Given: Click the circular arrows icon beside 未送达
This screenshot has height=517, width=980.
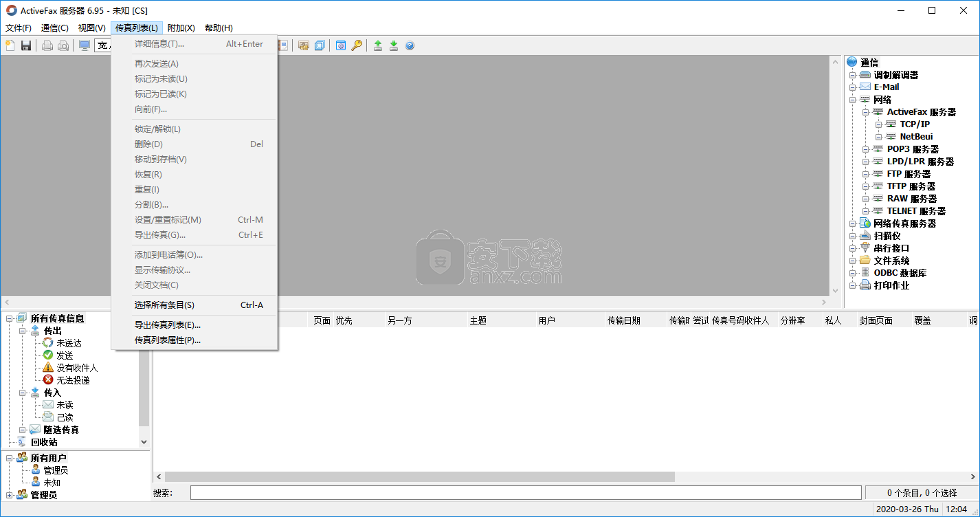Looking at the screenshot, I should pyautogui.click(x=48, y=343).
